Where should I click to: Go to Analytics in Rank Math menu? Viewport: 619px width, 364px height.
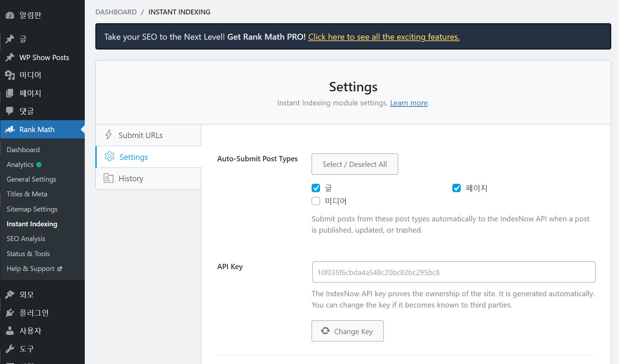pos(20,164)
